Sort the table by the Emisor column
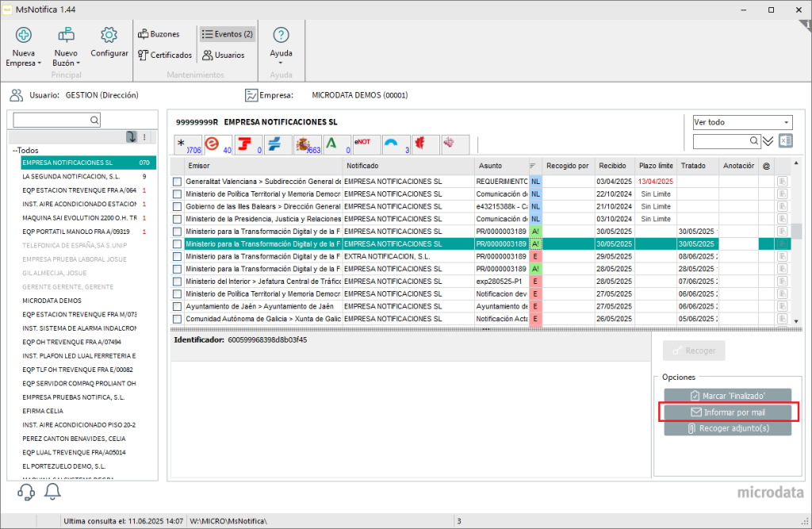 (263, 166)
